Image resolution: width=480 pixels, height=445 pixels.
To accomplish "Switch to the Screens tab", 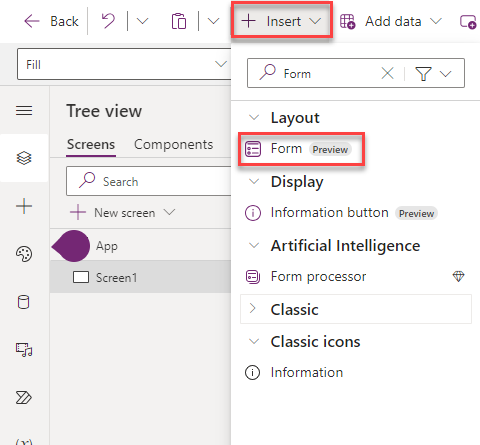I will pyautogui.click(x=91, y=145).
